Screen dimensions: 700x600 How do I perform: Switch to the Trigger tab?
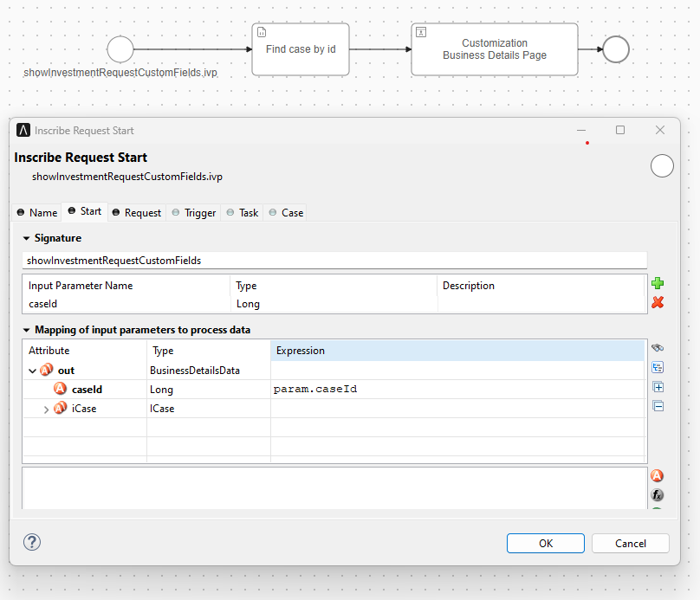click(192, 212)
